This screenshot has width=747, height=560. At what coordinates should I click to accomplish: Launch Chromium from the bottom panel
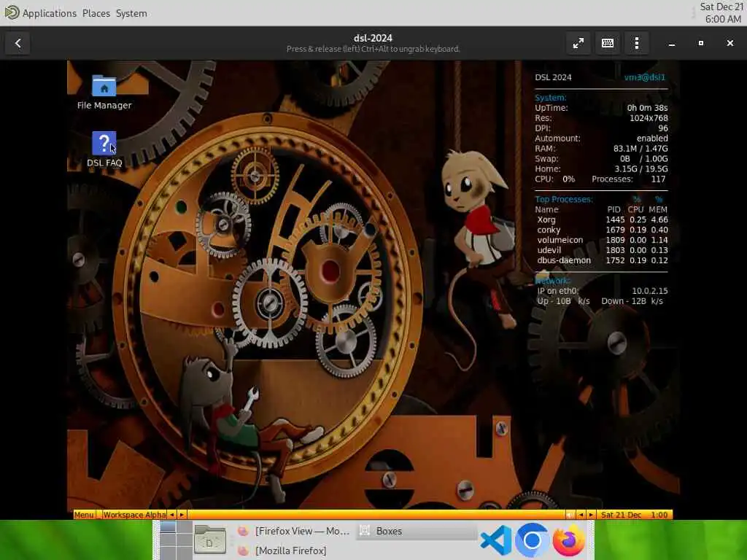[532, 540]
